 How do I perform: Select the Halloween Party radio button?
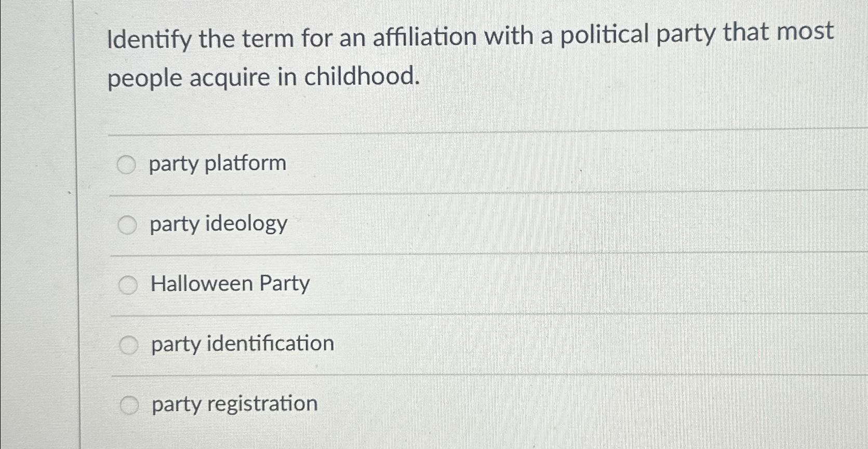click(127, 284)
